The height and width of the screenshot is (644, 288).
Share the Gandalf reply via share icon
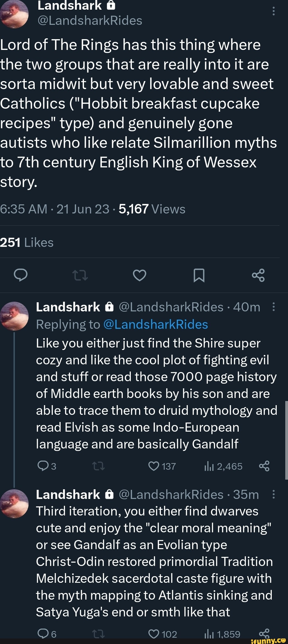tap(265, 466)
